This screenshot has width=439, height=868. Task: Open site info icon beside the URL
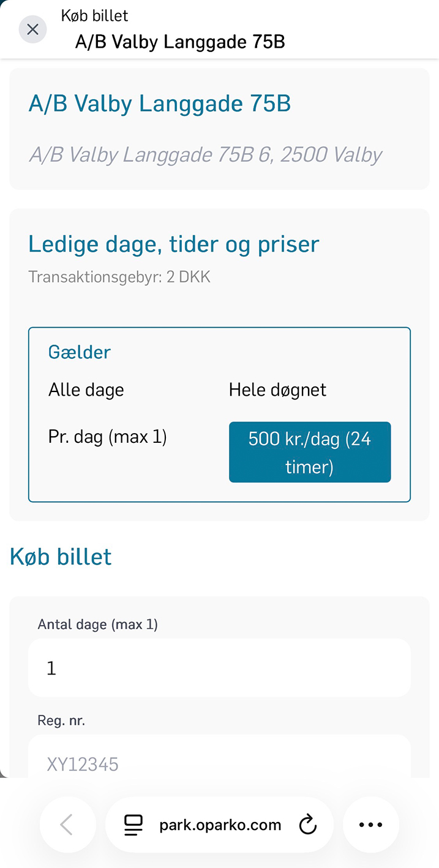tap(133, 825)
